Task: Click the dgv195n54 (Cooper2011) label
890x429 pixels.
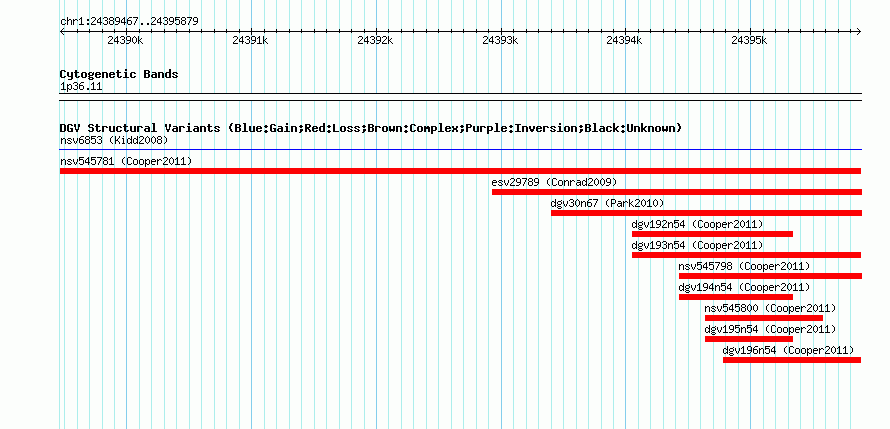Action: click(770, 329)
